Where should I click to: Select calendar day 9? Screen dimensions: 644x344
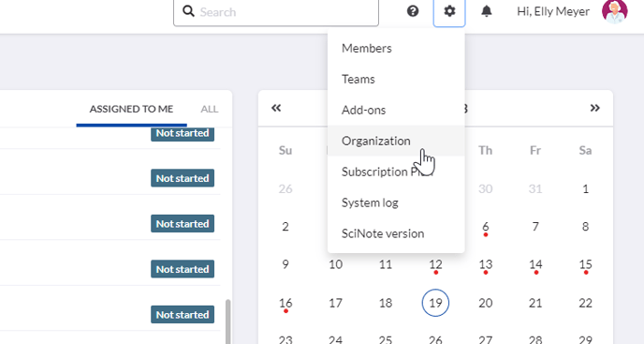point(285,264)
